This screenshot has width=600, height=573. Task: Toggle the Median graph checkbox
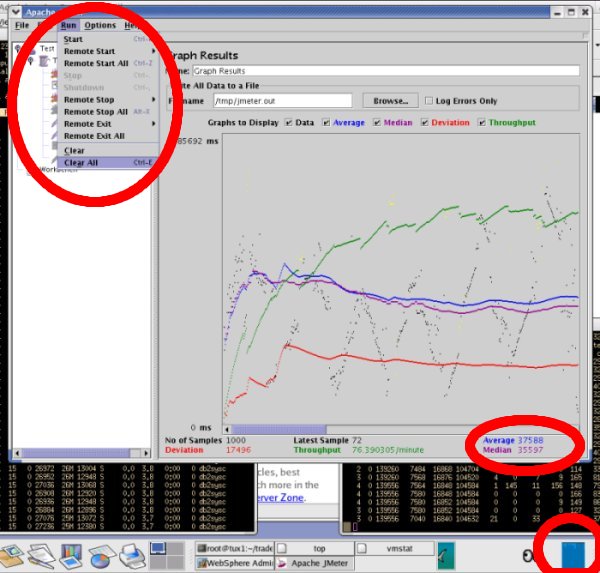pos(377,122)
